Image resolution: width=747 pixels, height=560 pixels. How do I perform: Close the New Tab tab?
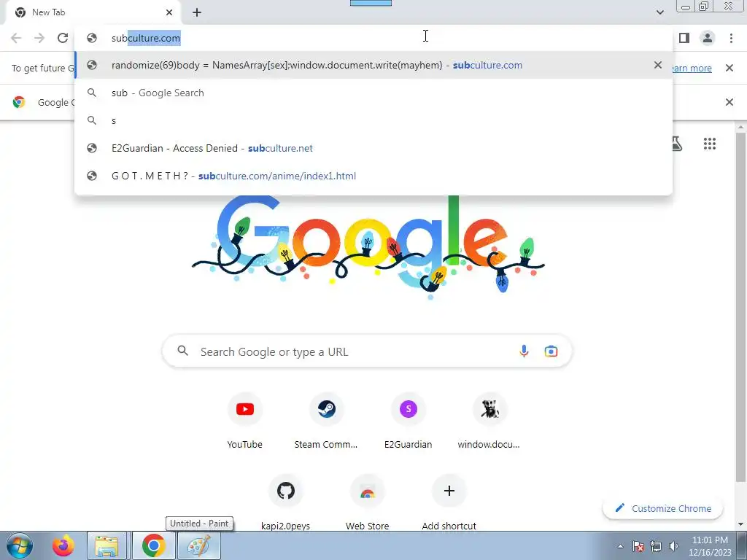[169, 12]
